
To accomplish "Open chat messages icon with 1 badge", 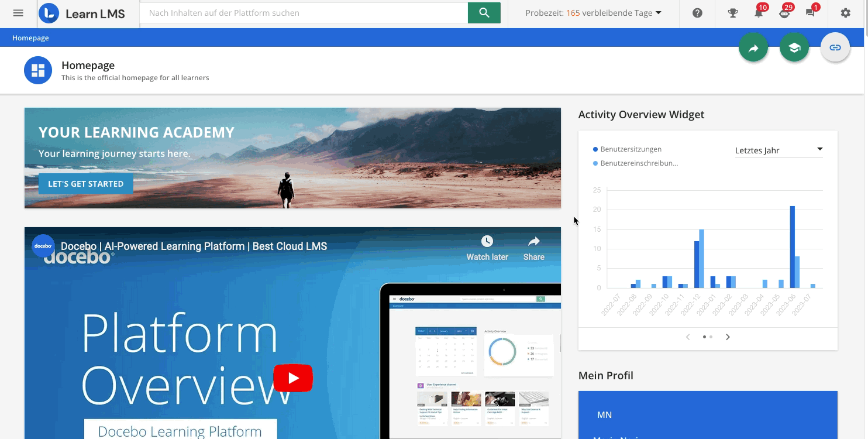I will (810, 13).
